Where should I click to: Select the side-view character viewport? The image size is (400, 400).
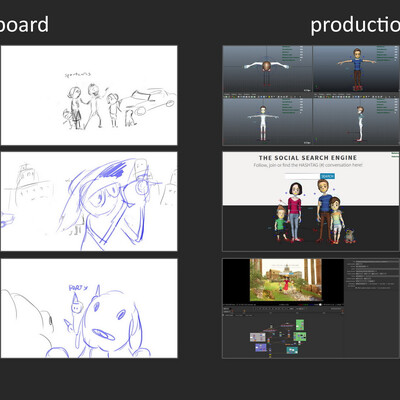click(x=356, y=121)
